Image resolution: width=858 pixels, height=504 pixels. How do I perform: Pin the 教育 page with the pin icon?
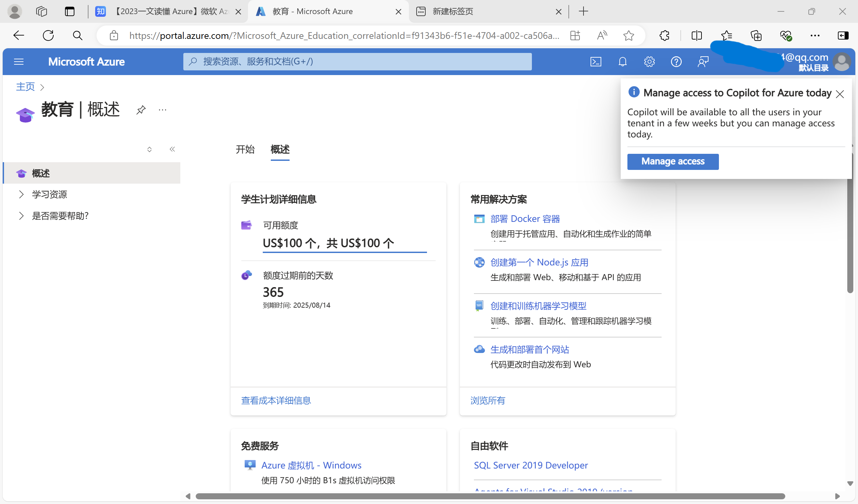(141, 110)
